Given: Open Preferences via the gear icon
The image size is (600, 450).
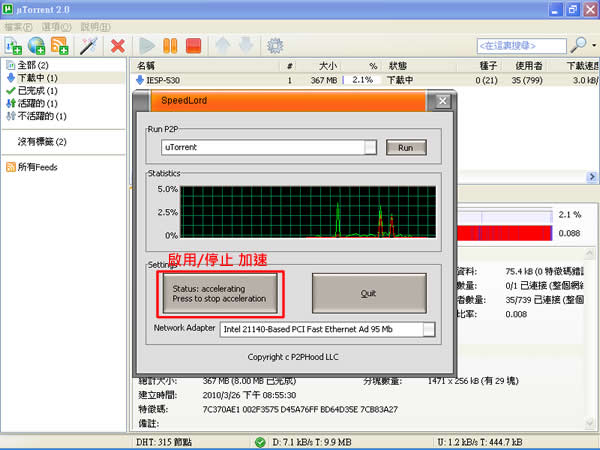Looking at the screenshot, I should coord(275,46).
